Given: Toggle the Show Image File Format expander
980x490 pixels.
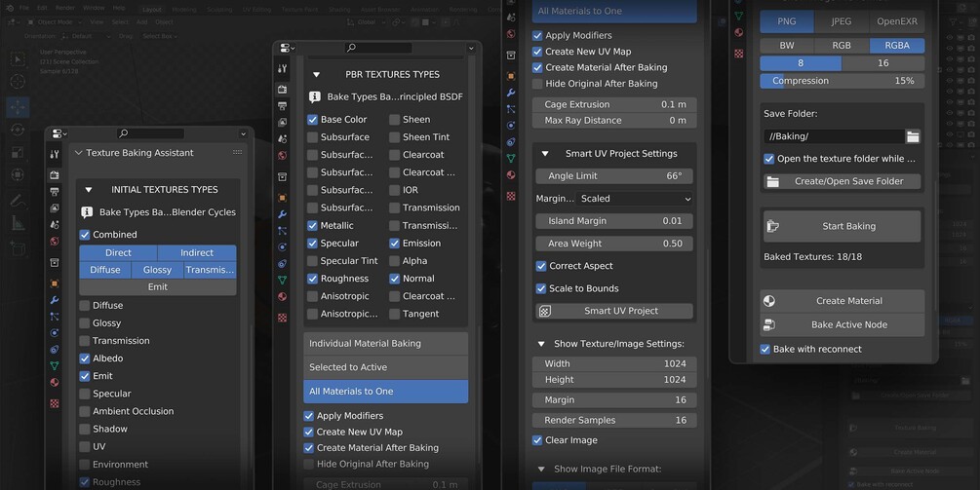Looking at the screenshot, I should (541, 469).
